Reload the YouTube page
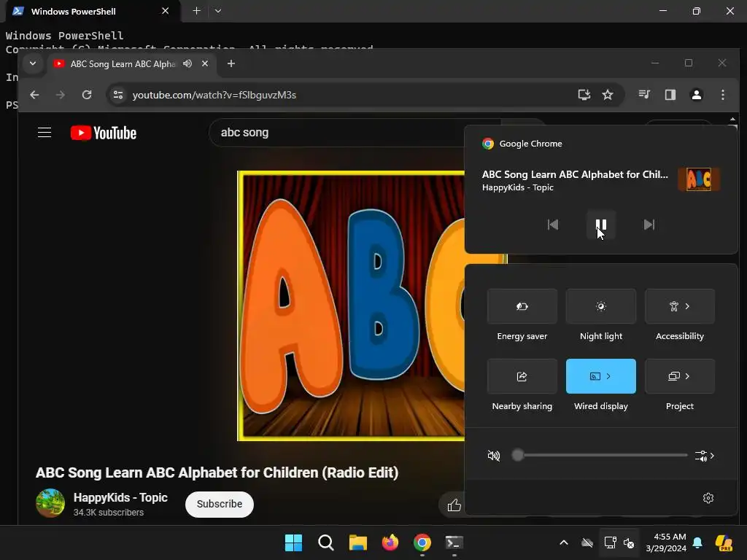The image size is (747, 560). [87, 95]
